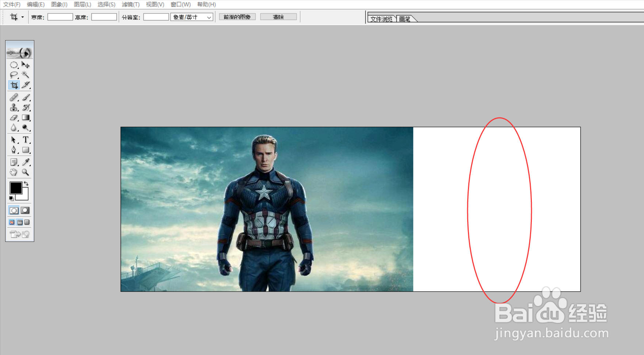Click the 分辨率 resolution input field
Image resolution: width=644 pixels, height=355 pixels.
(x=156, y=17)
